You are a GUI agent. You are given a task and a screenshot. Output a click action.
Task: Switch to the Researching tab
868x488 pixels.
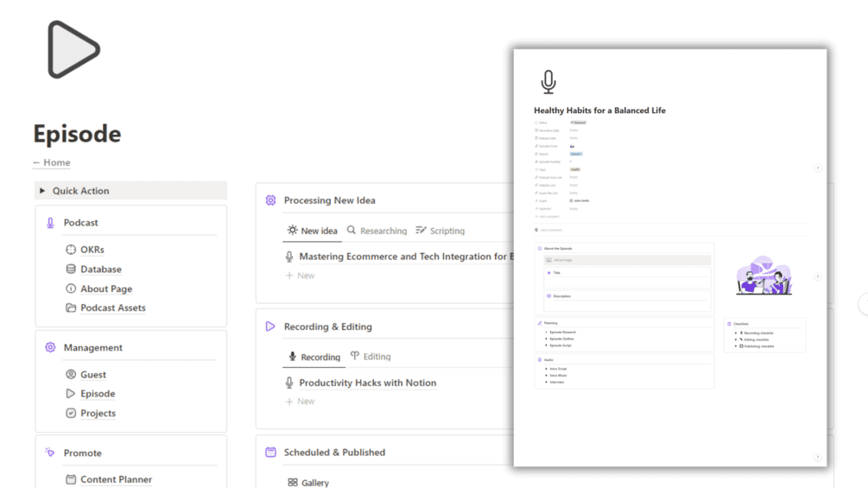[377, 231]
